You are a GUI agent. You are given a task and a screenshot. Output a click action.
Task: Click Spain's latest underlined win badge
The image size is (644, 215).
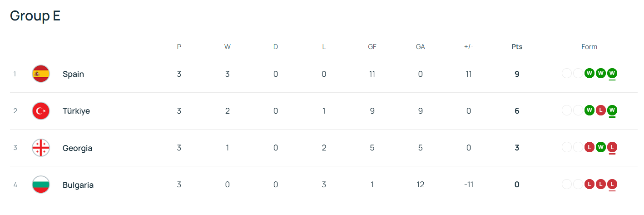(612, 73)
